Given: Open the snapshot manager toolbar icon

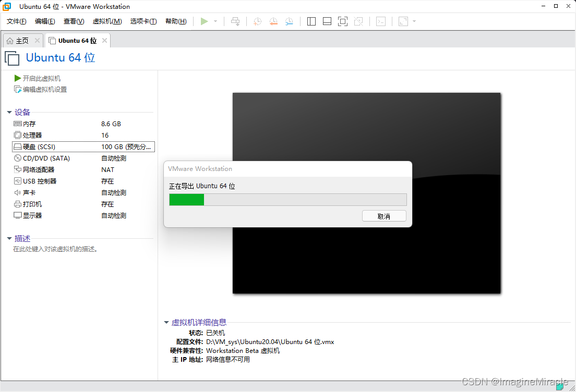Looking at the screenshot, I should tap(290, 21).
